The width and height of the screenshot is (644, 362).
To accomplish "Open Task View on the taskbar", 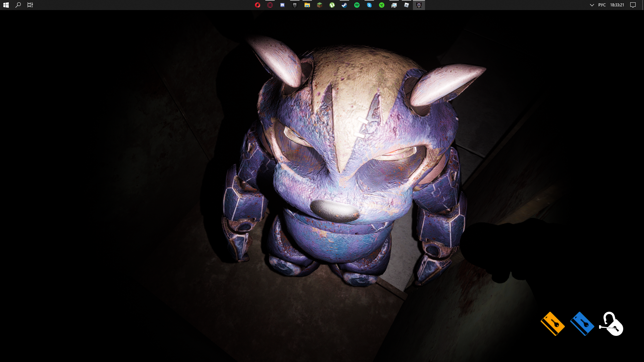I will point(30,5).
